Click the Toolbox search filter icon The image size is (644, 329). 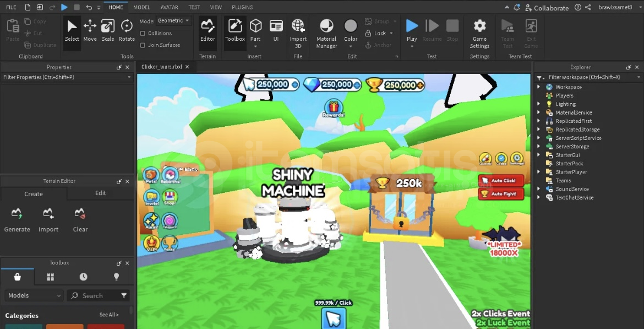coord(124,295)
